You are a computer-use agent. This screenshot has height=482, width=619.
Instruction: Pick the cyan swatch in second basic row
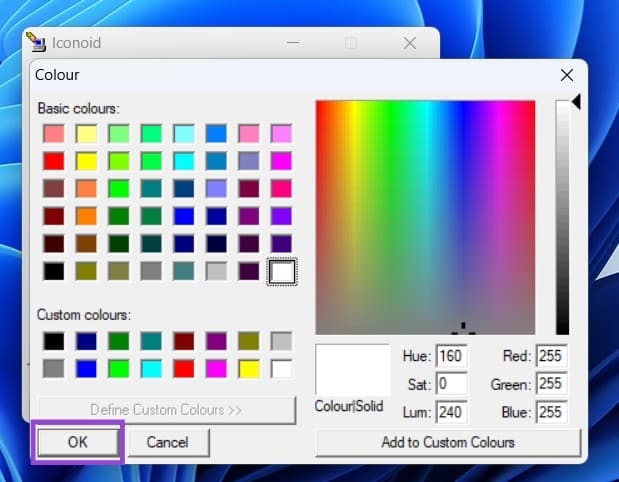(184, 161)
